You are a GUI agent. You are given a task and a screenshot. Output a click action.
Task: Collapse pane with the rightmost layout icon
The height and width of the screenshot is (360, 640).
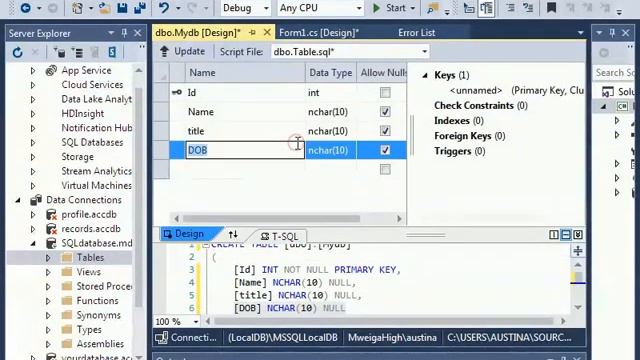578,235
